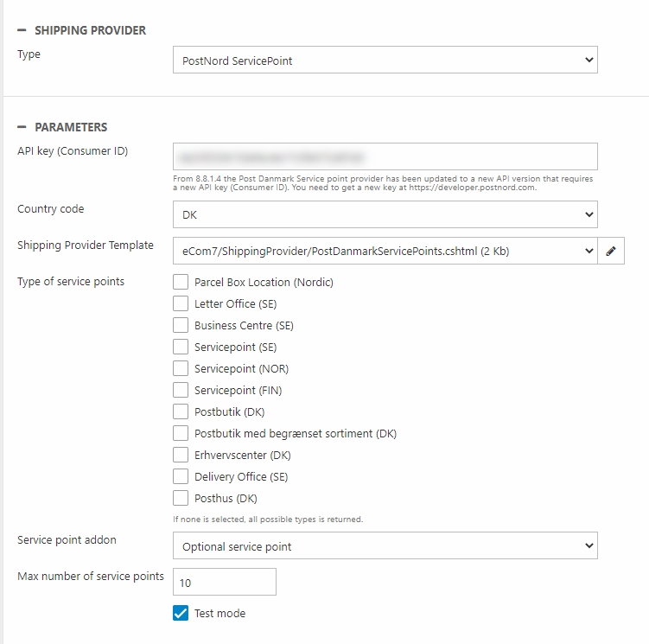This screenshot has width=649, height=644.
Task: Check the Posthus (DK) box
Action: tap(181, 498)
